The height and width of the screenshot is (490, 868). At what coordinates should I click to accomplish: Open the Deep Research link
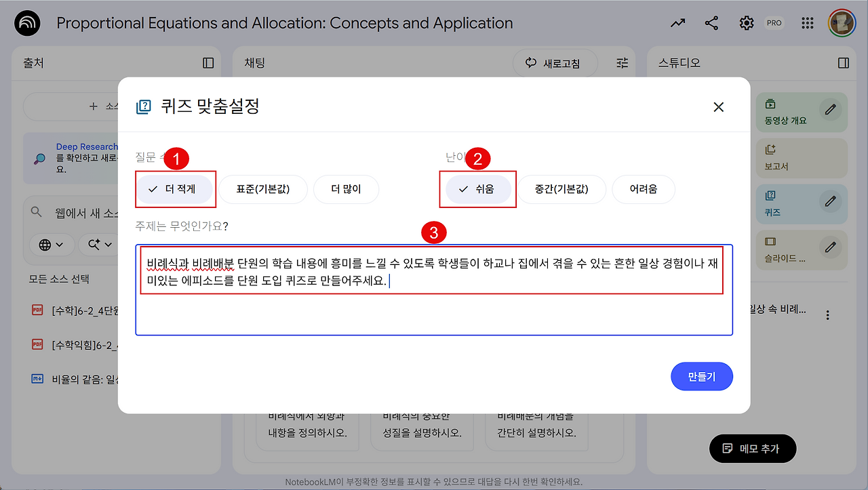(87, 146)
